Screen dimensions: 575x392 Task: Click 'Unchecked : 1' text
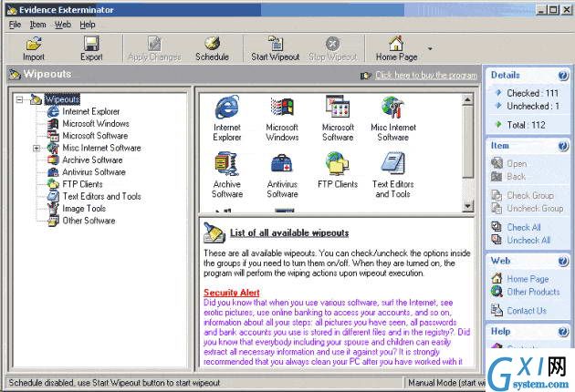[x=533, y=106]
